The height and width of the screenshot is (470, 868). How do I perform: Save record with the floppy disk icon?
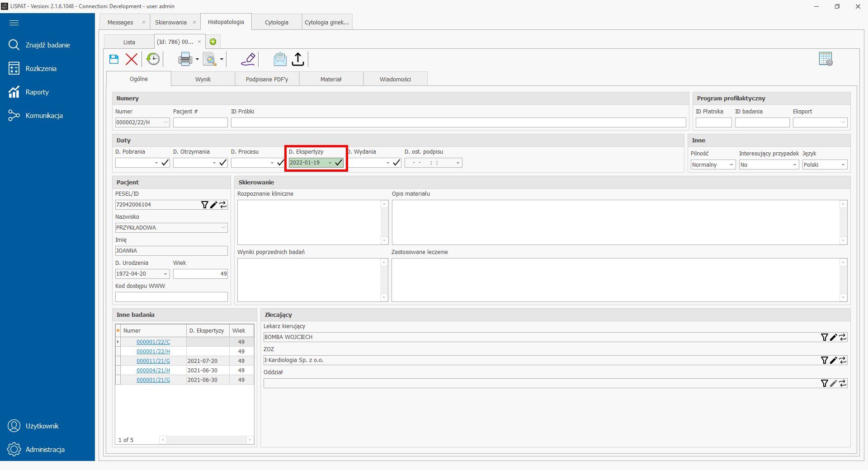point(114,59)
